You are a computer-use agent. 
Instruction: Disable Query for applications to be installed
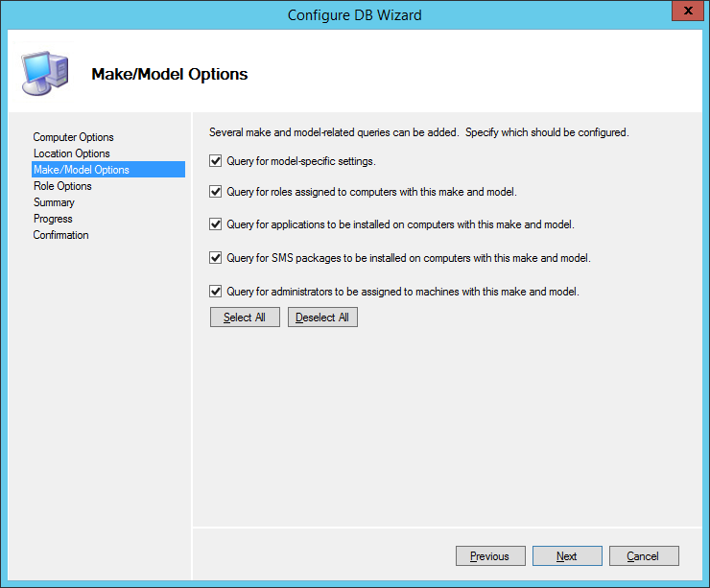(216, 224)
